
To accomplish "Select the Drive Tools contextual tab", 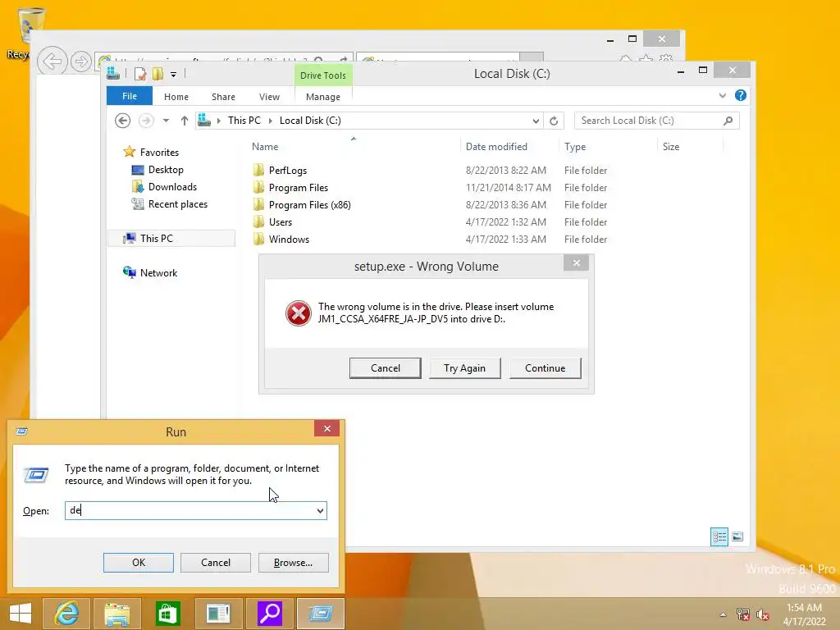I will click(x=323, y=75).
